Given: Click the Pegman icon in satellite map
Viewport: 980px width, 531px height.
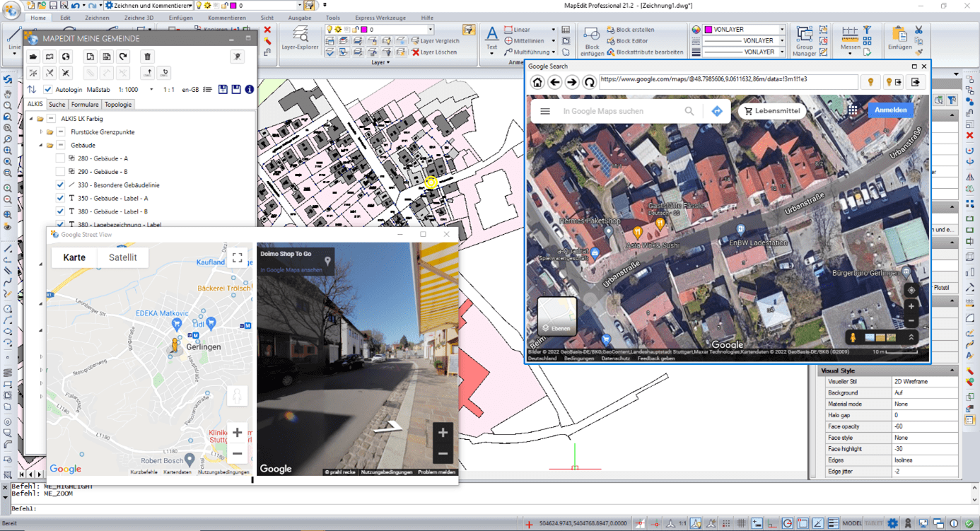Looking at the screenshot, I should (853, 337).
